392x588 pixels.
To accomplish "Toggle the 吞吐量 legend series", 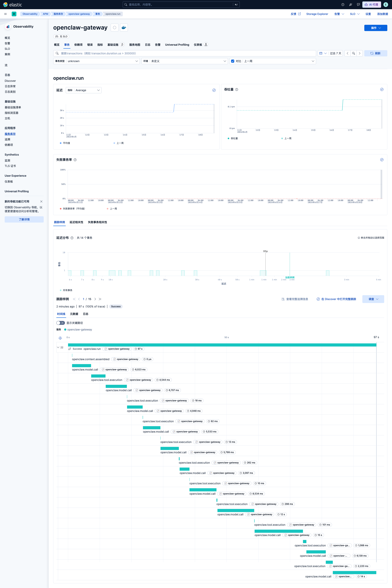I will [233, 138].
